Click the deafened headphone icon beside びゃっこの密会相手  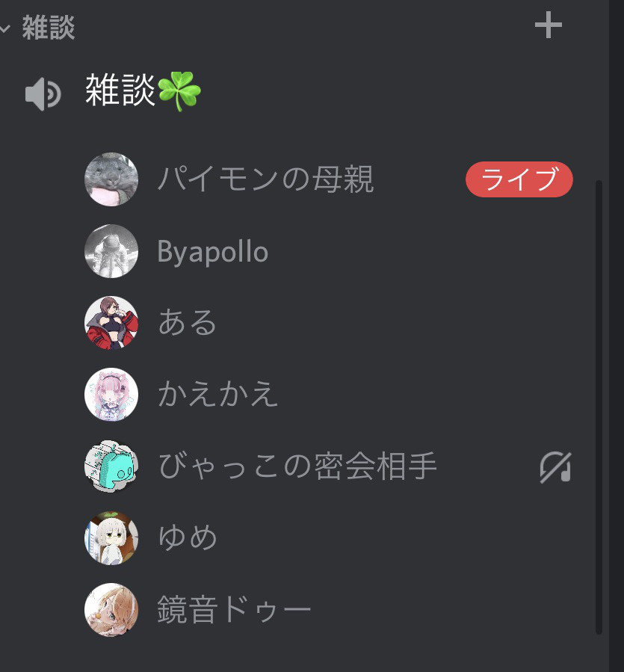(555, 467)
